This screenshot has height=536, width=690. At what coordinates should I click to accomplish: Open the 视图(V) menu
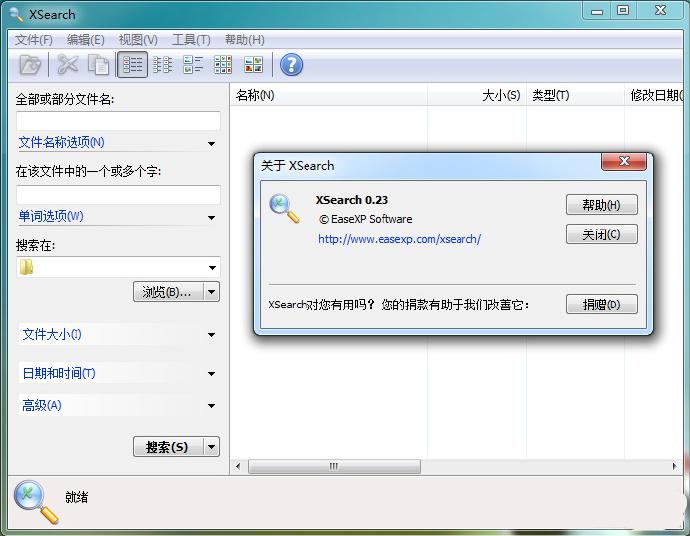[x=138, y=40]
